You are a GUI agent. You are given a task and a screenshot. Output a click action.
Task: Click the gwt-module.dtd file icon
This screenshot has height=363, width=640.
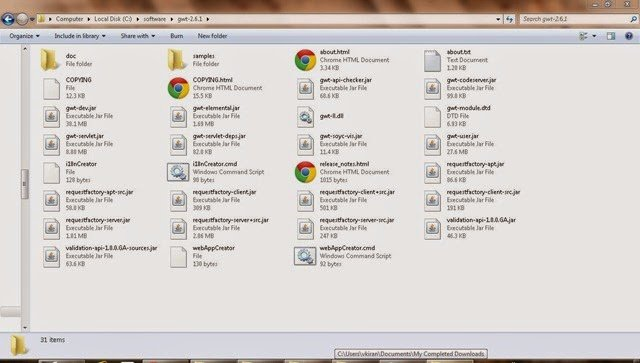(432, 117)
